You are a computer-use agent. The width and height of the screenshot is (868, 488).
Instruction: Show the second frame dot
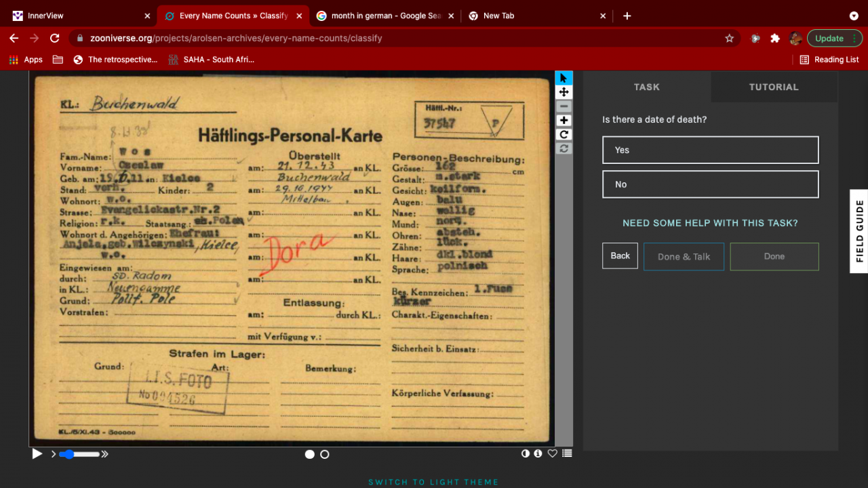[x=325, y=454]
